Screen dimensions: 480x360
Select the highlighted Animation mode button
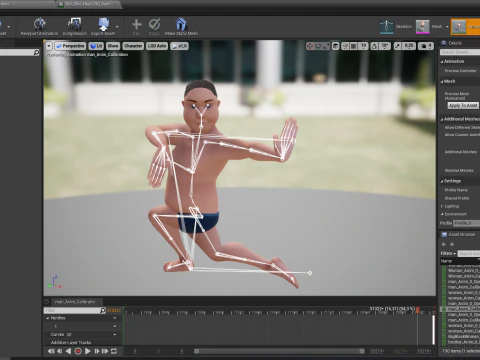[466, 27]
